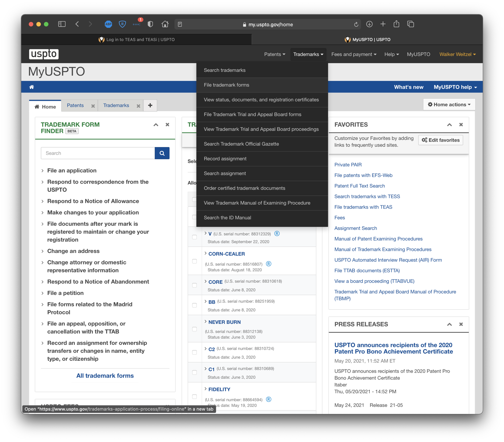Open What's new link
Image resolution: width=504 pixels, height=442 pixels.
[x=409, y=87]
